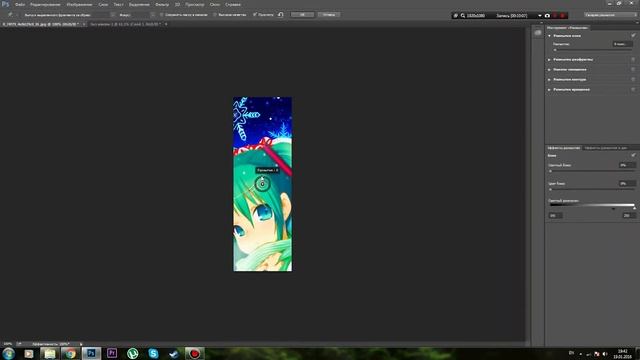Open the Справка menu
This screenshot has height=360, width=640.
point(233,4)
